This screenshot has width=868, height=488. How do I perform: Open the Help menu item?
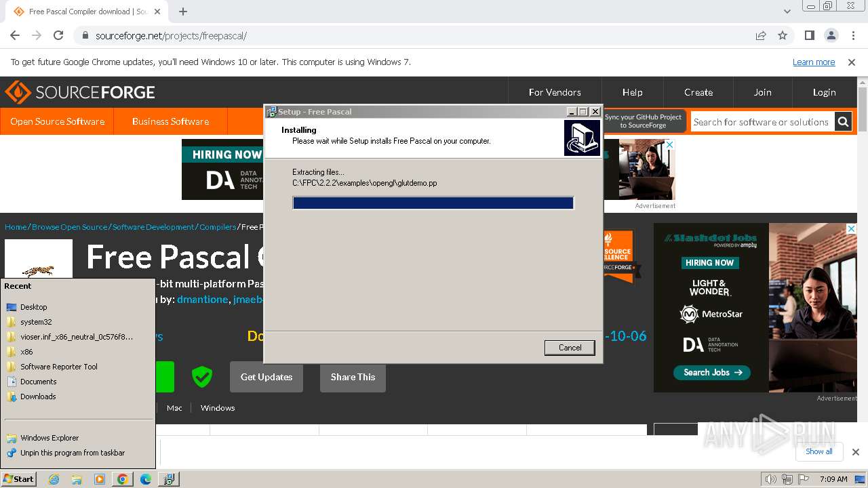pyautogui.click(x=632, y=92)
